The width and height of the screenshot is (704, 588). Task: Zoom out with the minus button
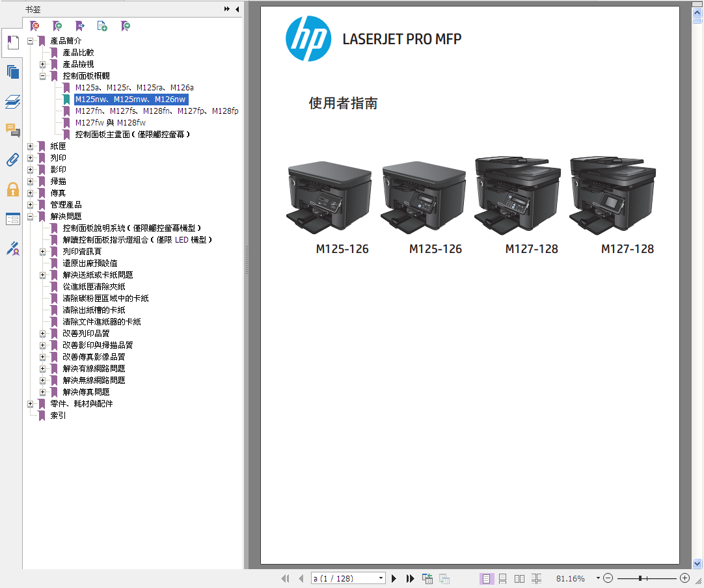point(608,578)
